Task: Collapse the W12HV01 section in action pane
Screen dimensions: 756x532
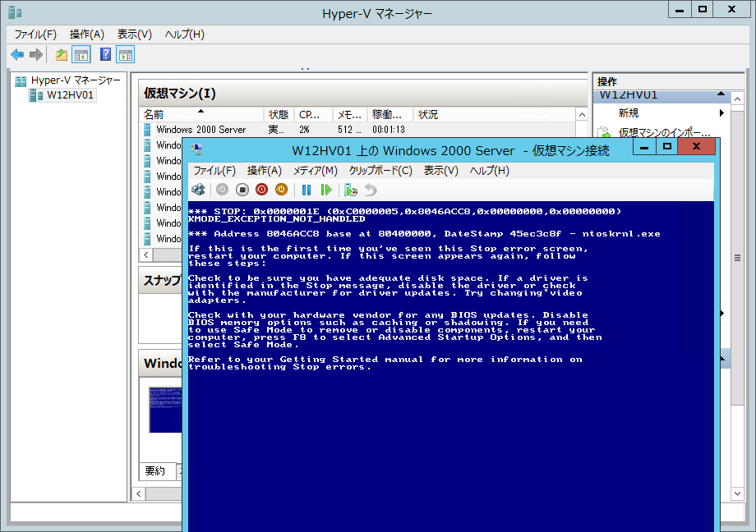Action: coord(721,94)
